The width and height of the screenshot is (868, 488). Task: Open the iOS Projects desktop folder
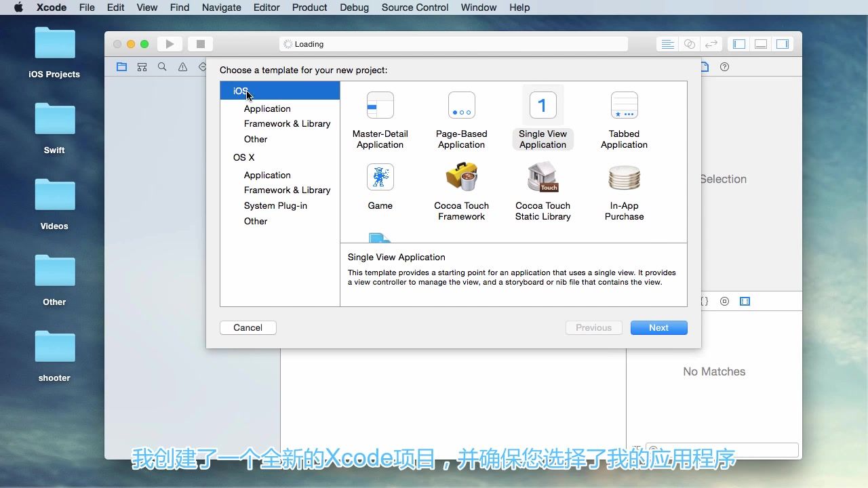tap(54, 53)
